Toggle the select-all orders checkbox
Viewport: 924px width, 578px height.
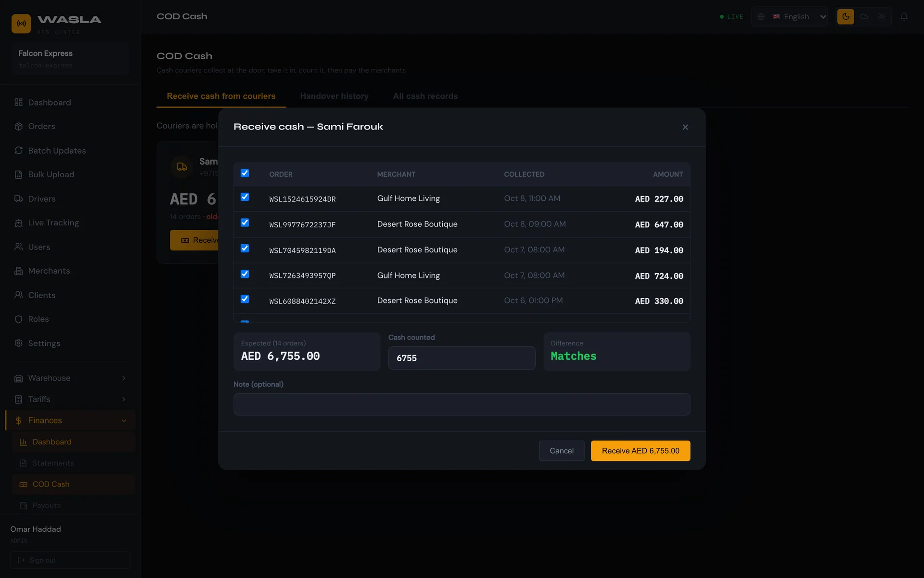pos(245,173)
